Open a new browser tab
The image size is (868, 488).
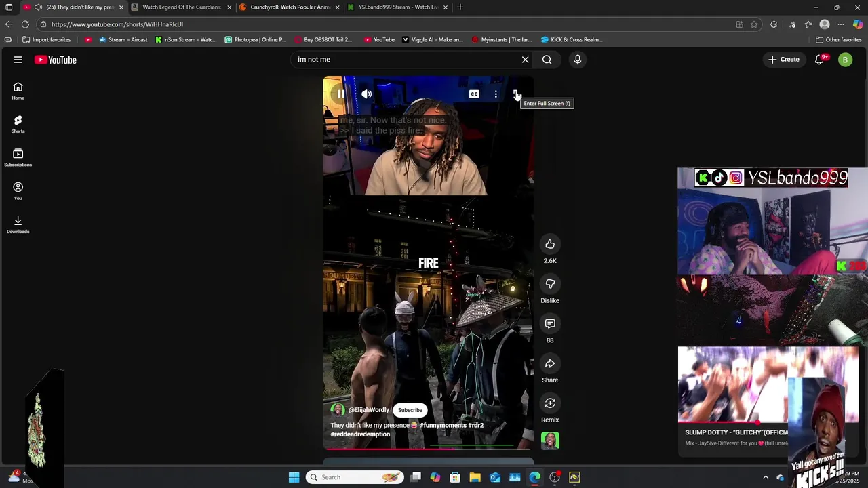pyautogui.click(x=460, y=7)
